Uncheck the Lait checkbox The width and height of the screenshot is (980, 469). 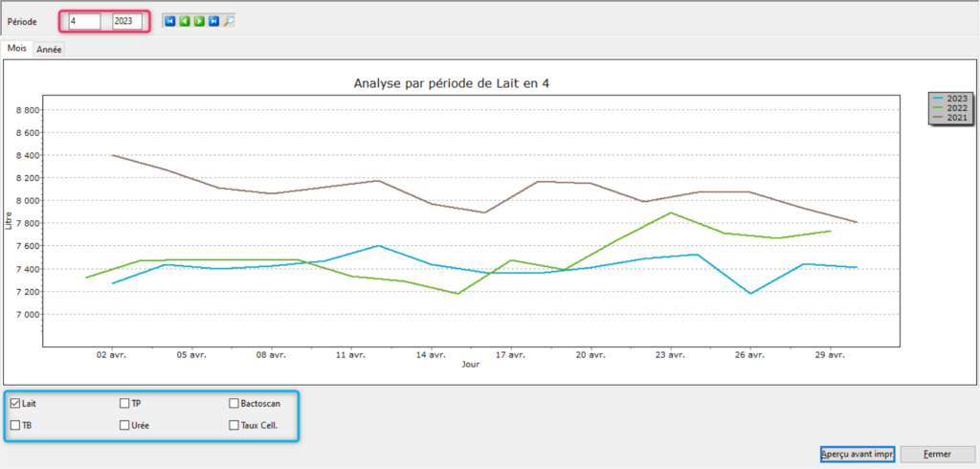[x=15, y=403]
